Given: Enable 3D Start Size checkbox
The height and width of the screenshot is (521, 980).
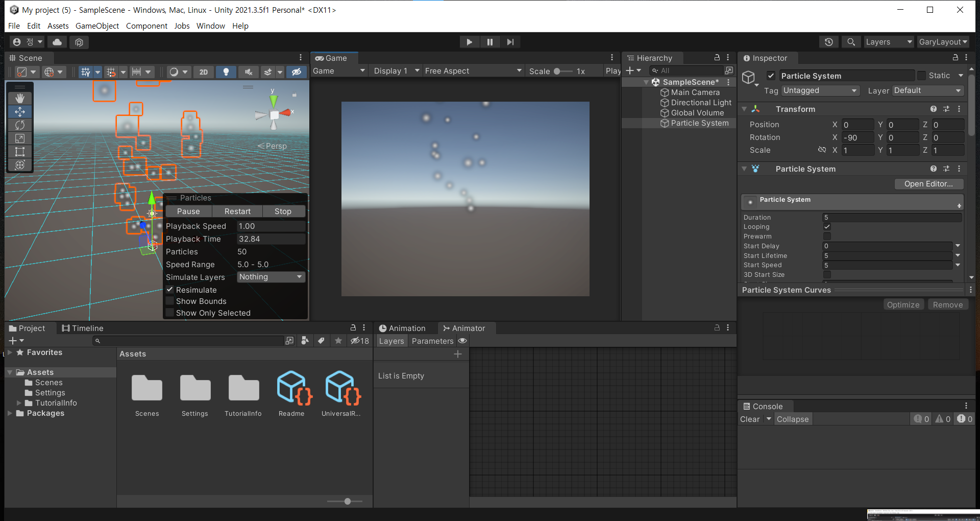Looking at the screenshot, I should click(827, 275).
